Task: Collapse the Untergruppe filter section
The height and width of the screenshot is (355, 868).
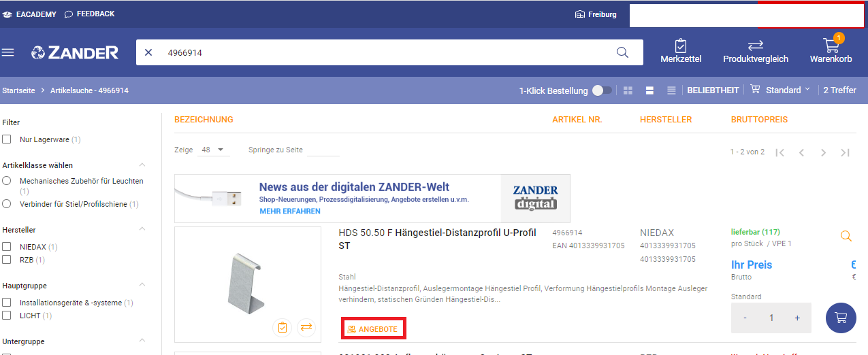Action: tap(142, 341)
